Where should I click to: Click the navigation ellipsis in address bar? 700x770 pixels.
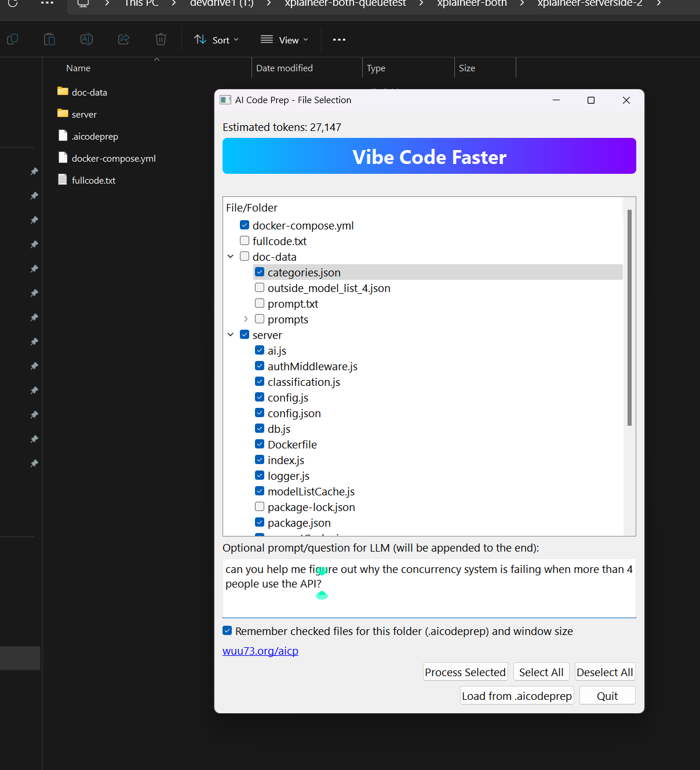click(48, 3)
